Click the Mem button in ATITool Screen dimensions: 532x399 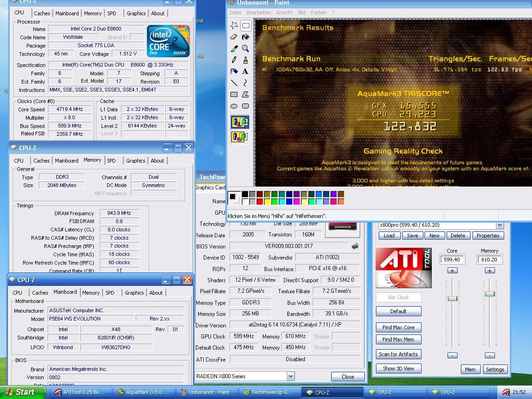[470, 369]
